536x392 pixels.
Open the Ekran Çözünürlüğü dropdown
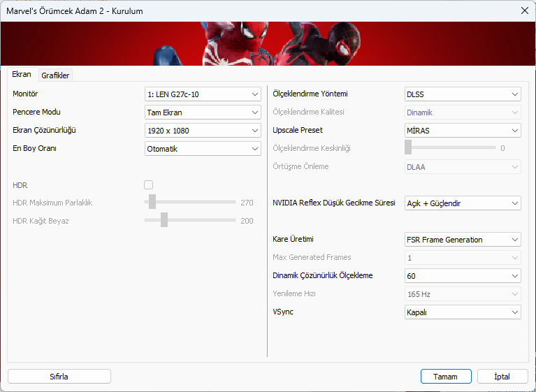pos(203,131)
